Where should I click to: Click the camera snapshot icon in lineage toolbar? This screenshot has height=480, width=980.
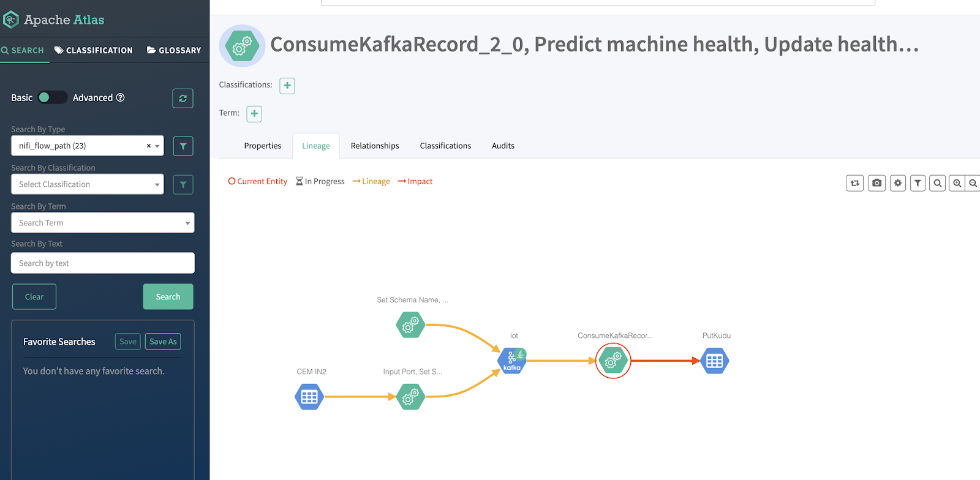(x=877, y=183)
